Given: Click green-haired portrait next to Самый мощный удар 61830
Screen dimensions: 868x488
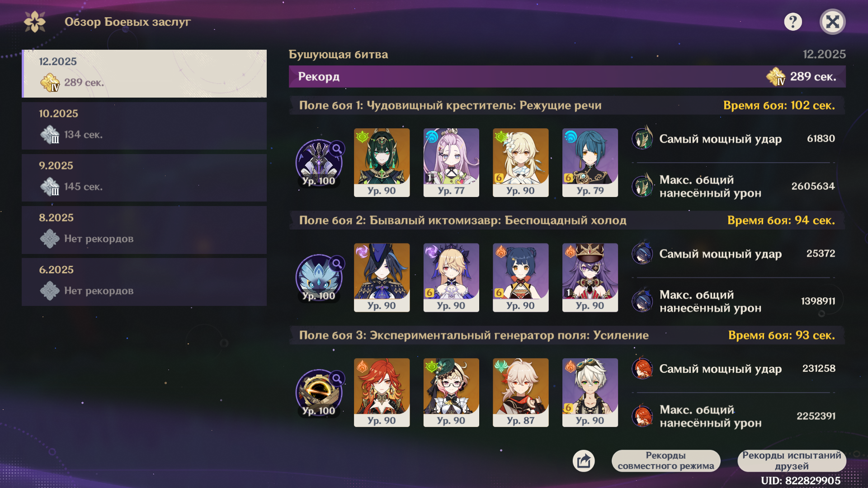Looking at the screenshot, I should pos(642,138).
